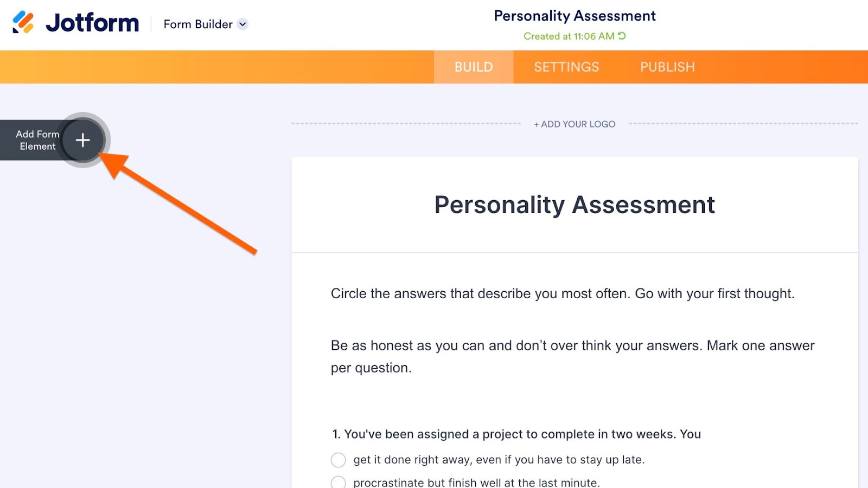Click the Form Builder product label
Viewport: 868px width, 488px height.
coord(198,24)
